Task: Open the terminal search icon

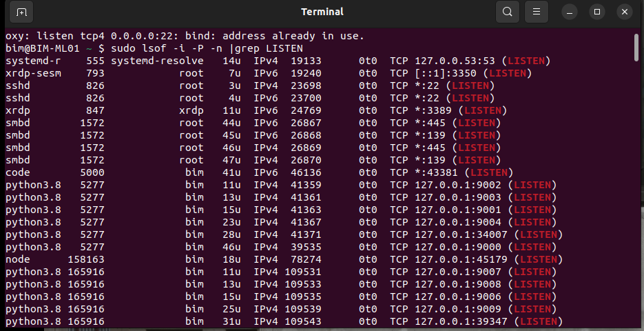Action: coord(507,12)
